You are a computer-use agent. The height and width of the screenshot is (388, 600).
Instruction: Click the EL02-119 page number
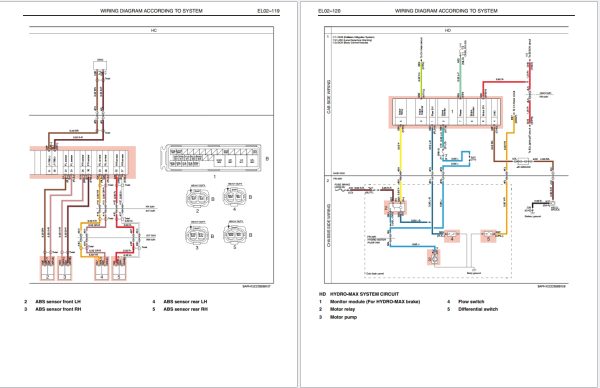(268, 11)
